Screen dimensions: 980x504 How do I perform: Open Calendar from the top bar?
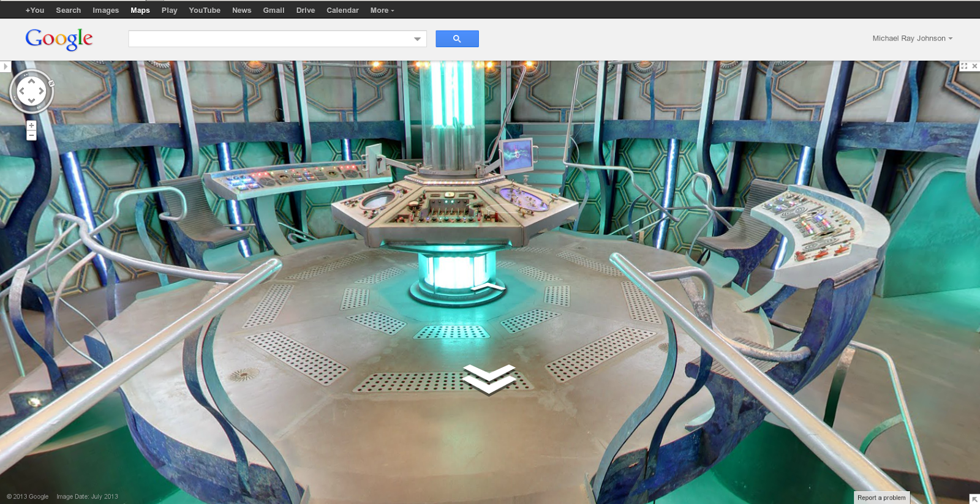pyautogui.click(x=343, y=10)
